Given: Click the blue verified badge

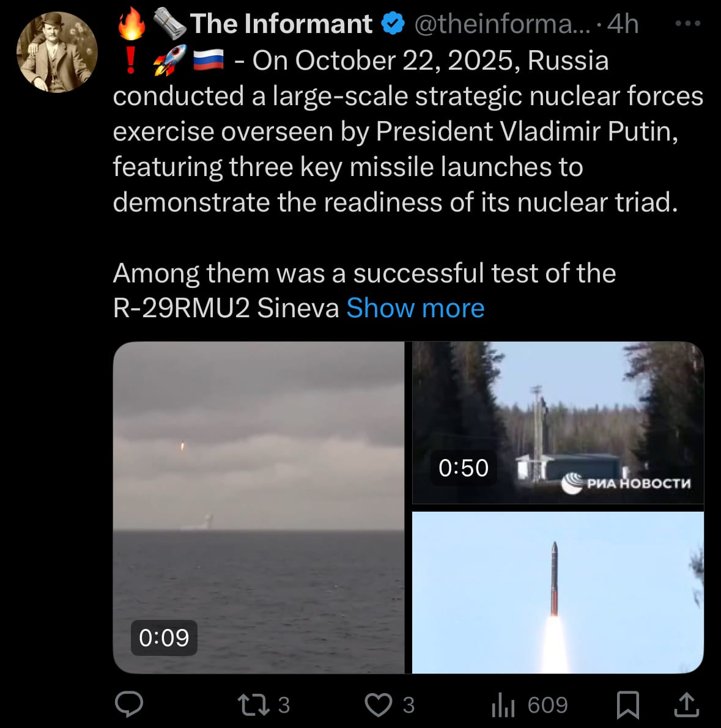Looking at the screenshot, I should [x=393, y=24].
